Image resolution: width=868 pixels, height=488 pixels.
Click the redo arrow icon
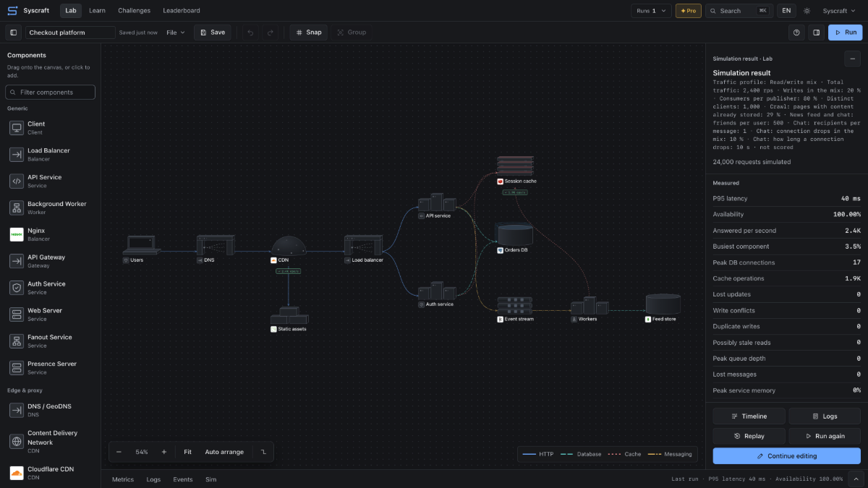point(270,33)
